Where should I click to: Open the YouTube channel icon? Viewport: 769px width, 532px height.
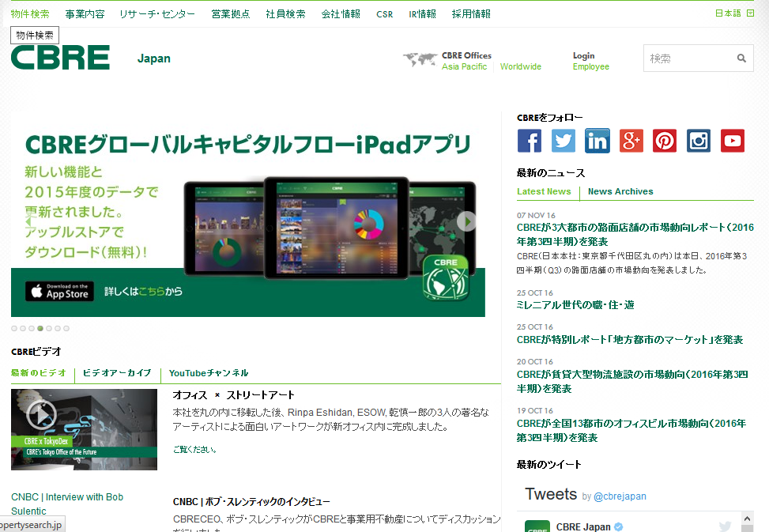pyautogui.click(x=733, y=141)
